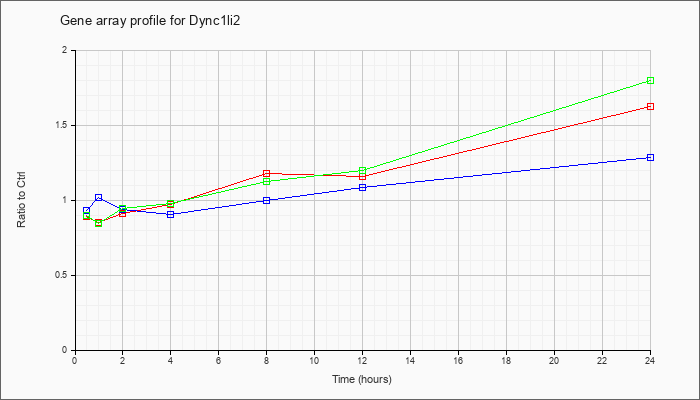Select the blue marker at 12 hours
This screenshot has height=400, width=700.
[x=362, y=187]
